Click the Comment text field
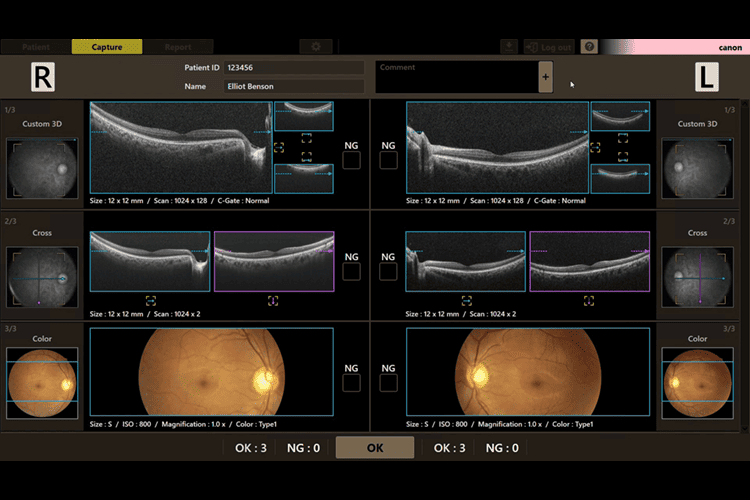The width and height of the screenshot is (750, 500). click(456, 78)
